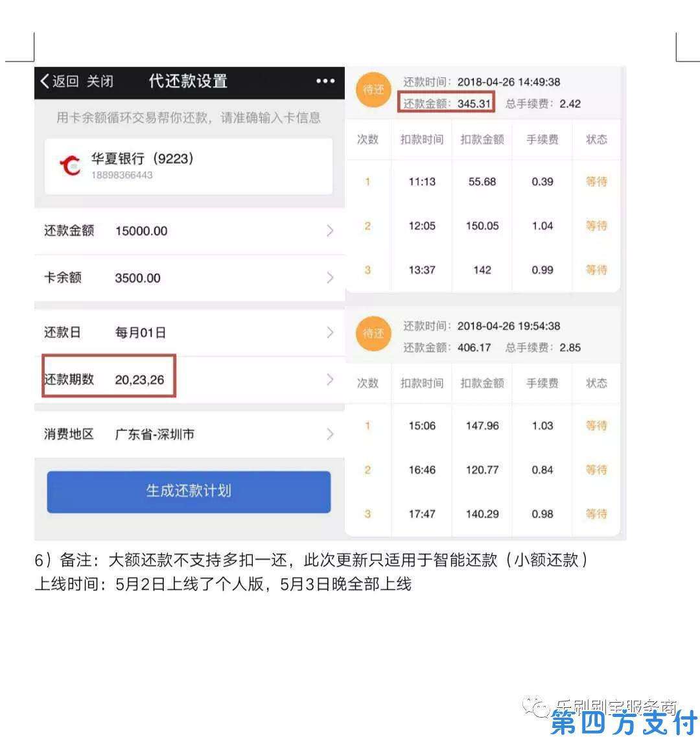
Task: Select the 卡余额 3500.00 row
Action: tap(188, 277)
